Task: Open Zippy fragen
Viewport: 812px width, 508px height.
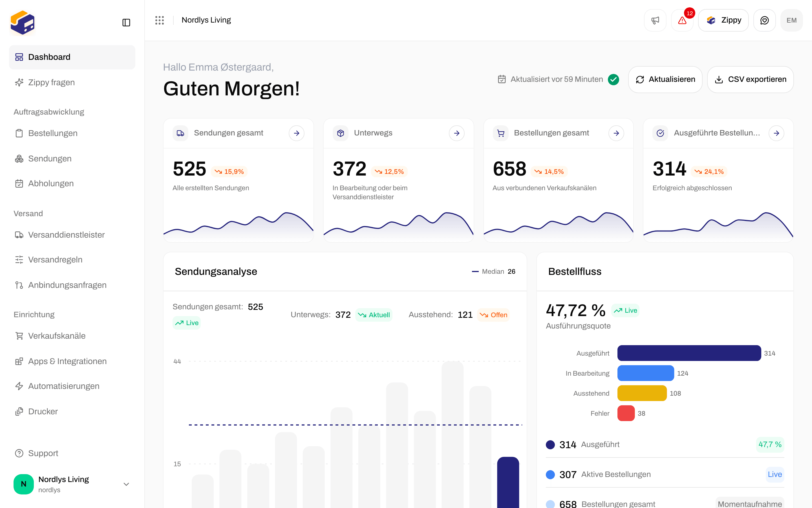Action: [72, 82]
